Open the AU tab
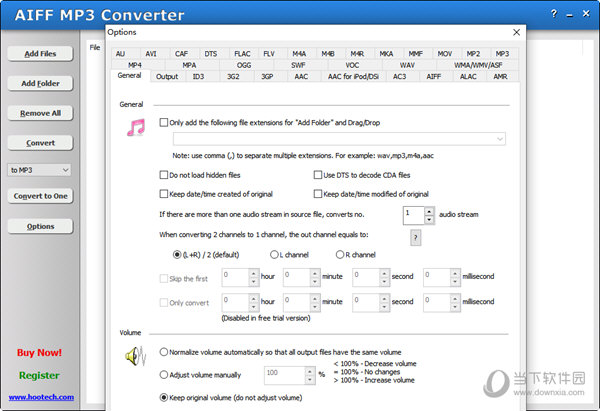Viewport: 600px width, 411px height. [120, 54]
